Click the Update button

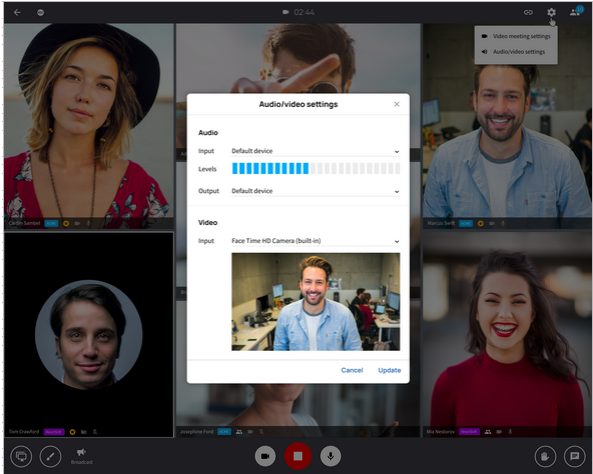coord(390,370)
